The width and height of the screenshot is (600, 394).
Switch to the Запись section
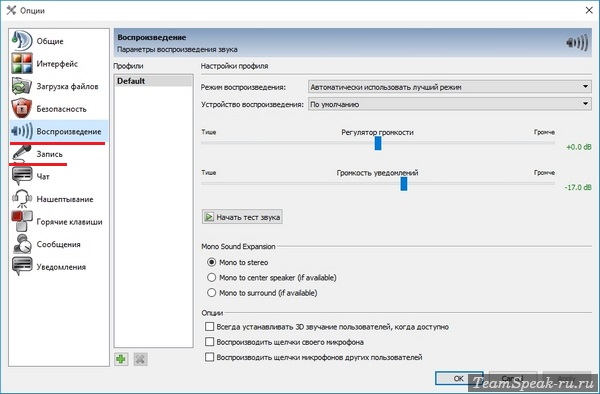point(49,154)
